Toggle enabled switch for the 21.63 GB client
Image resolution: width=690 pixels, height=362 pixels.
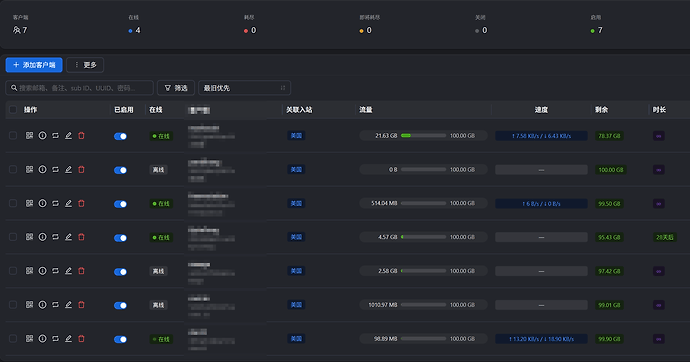pos(120,136)
